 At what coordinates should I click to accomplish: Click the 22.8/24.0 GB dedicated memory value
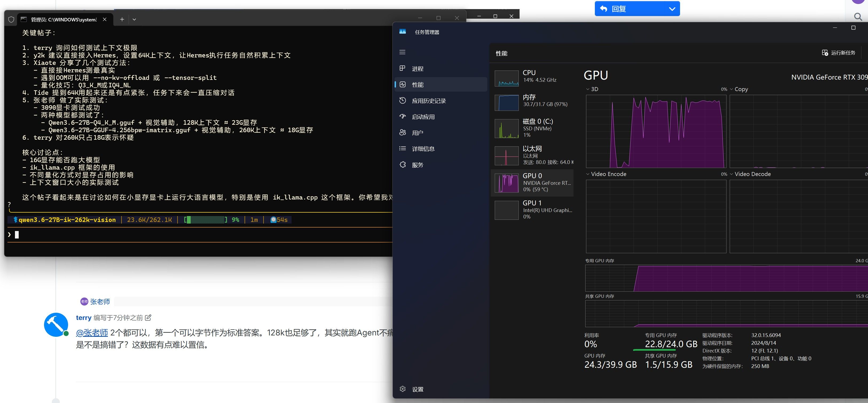pos(671,344)
